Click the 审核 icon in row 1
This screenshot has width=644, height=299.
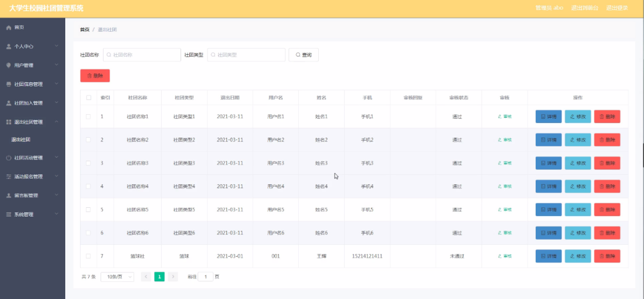[x=500, y=117]
